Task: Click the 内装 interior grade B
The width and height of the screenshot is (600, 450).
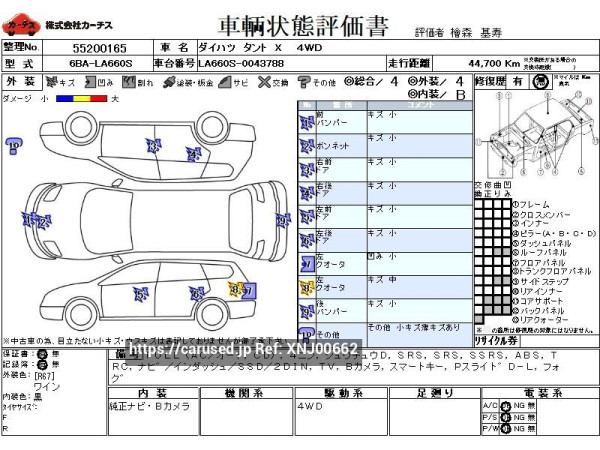Action: 461,95
